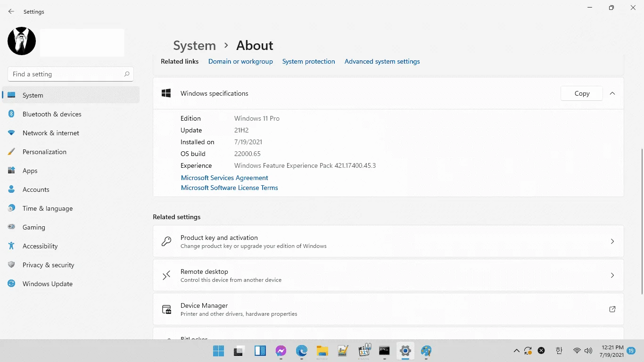Open the Start menu on the taskbar
Screen dimensions: 644x362
(x=218, y=351)
